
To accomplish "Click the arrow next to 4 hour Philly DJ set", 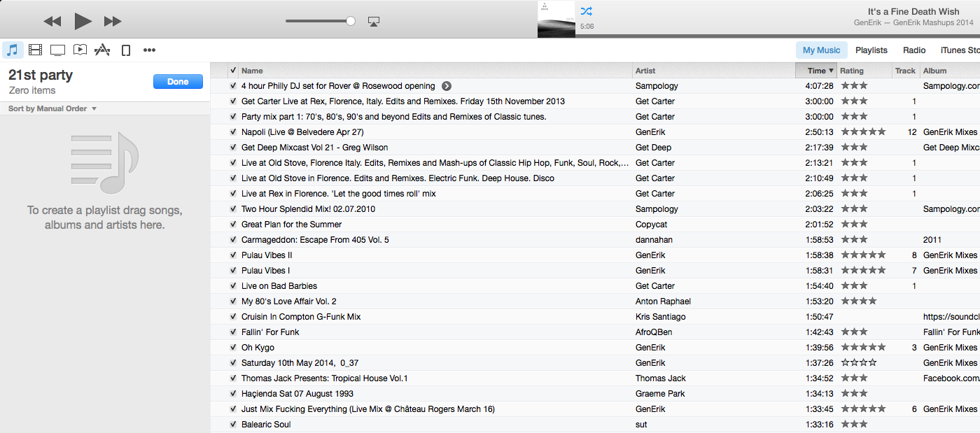I will (447, 86).
